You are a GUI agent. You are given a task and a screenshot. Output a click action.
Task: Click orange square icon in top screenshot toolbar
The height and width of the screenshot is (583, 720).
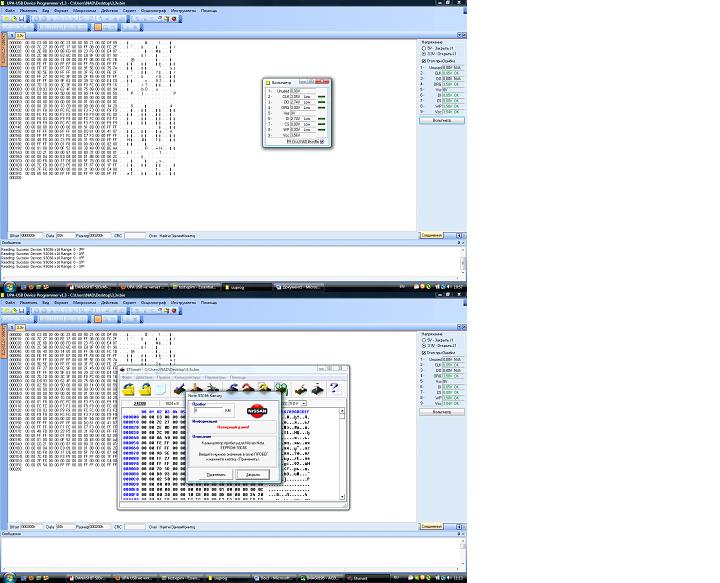98,27
